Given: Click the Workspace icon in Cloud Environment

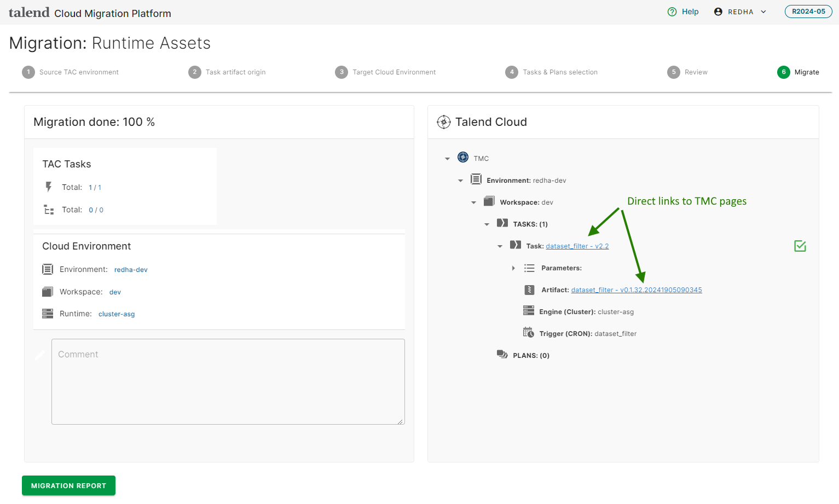Looking at the screenshot, I should coord(48,292).
